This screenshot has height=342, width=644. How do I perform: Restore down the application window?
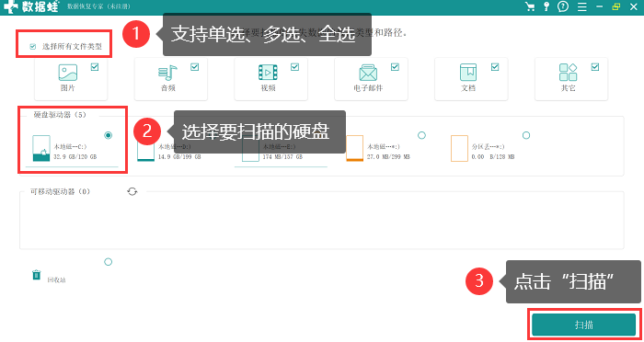[x=615, y=6]
